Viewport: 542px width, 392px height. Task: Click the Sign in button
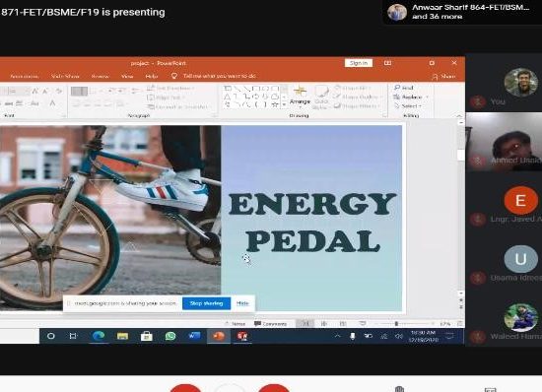tap(359, 63)
